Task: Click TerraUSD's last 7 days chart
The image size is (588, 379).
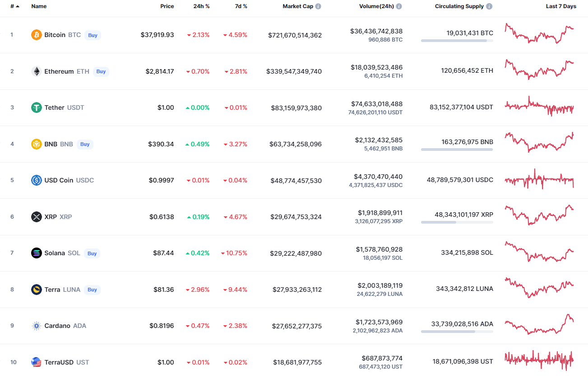Action: 539,359
